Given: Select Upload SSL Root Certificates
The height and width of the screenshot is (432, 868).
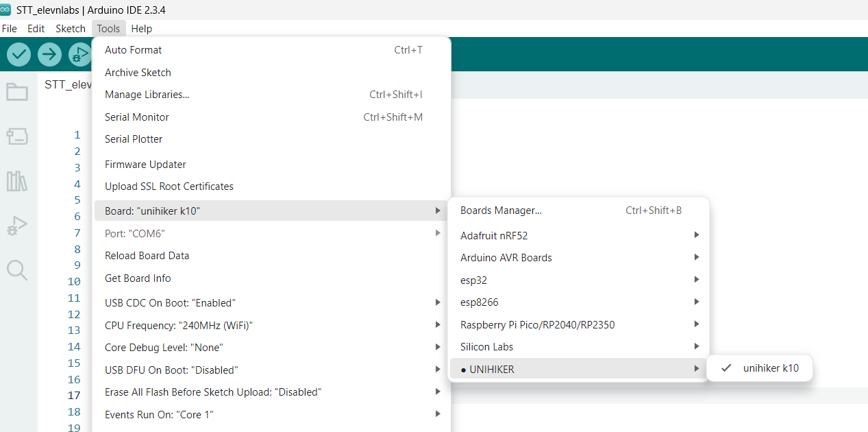Looking at the screenshot, I should 271,187.
